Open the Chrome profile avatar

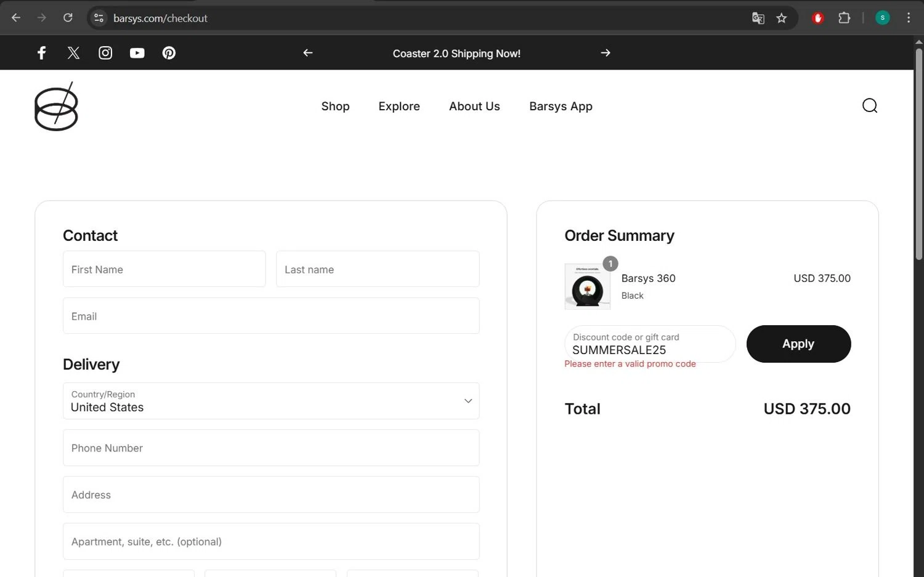[882, 18]
